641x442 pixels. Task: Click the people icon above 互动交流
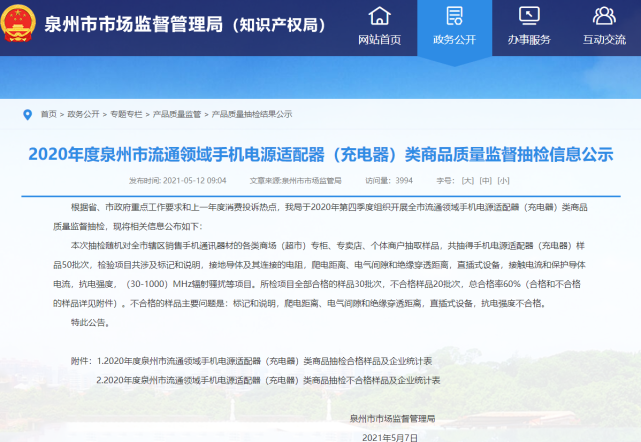(604, 16)
